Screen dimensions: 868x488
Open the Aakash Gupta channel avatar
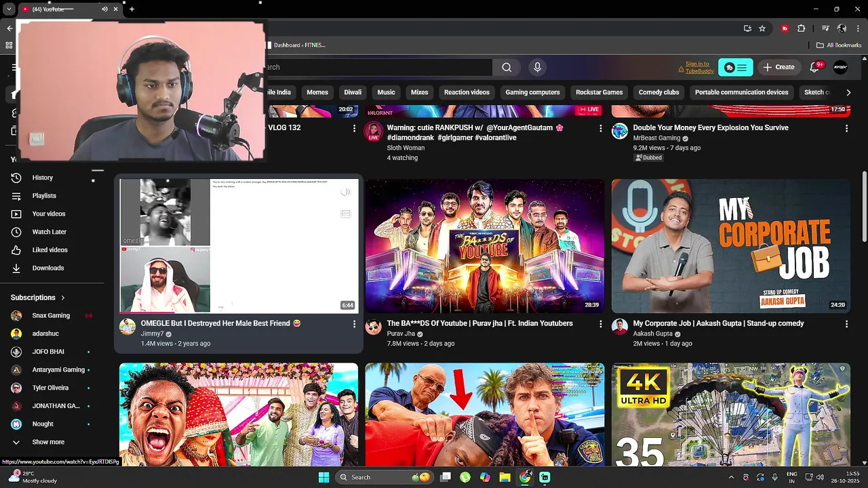pos(620,327)
